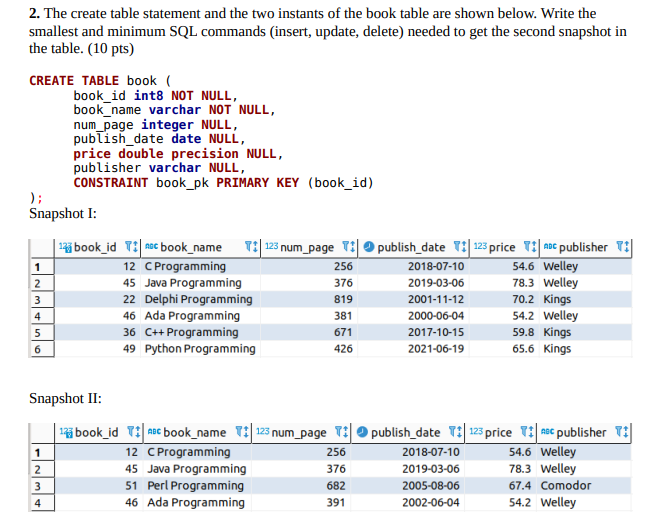Click the price cell '59.8'
The width and height of the screenshot is (668, 525).
click(504, 332)
